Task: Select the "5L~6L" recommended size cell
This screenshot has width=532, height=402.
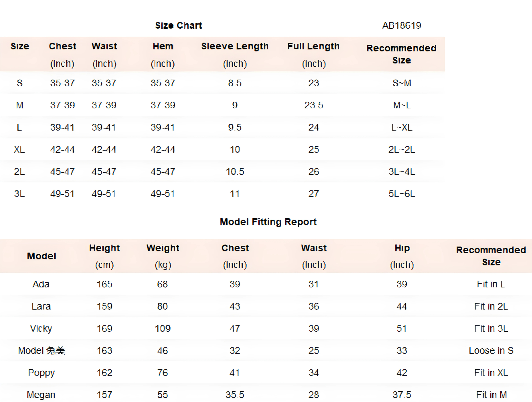Action: click(x=402, y=194)
